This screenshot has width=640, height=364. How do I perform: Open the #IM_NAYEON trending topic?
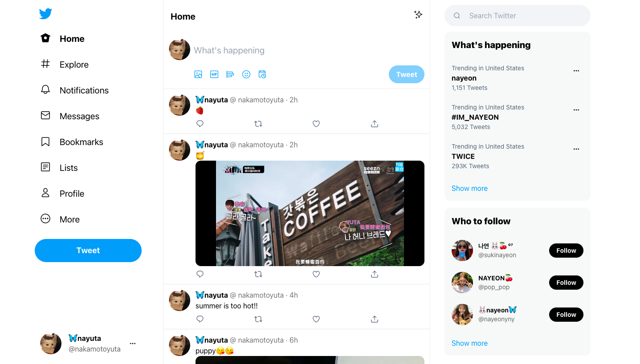[x=475, y=117]
